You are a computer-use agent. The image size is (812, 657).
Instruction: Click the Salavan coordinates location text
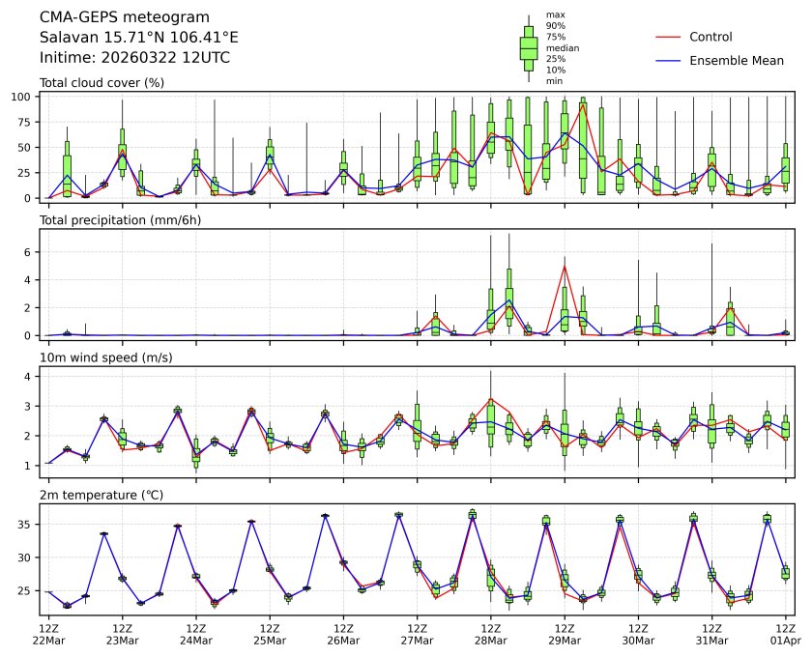(138, 38)
